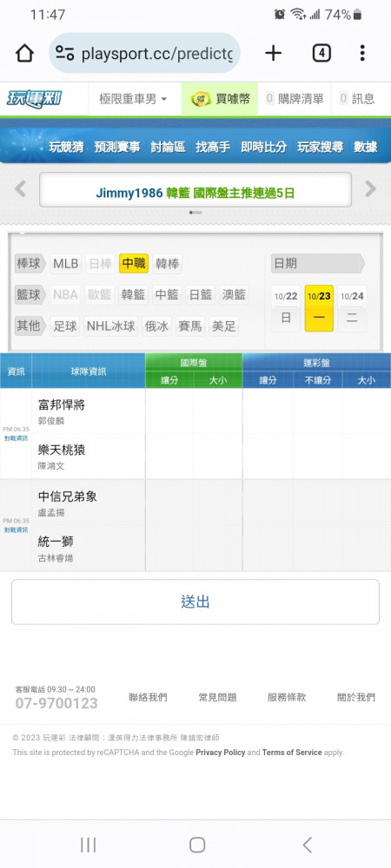Screen dimensions: 391x868
Task: Click 運彩盤 header
Action: 317,363
